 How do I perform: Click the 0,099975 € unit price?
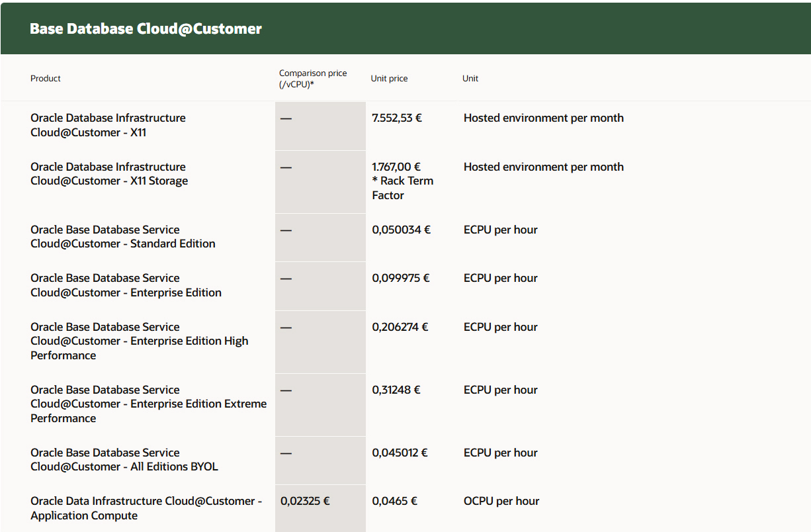pyautogui.click(x=401, y=278)
